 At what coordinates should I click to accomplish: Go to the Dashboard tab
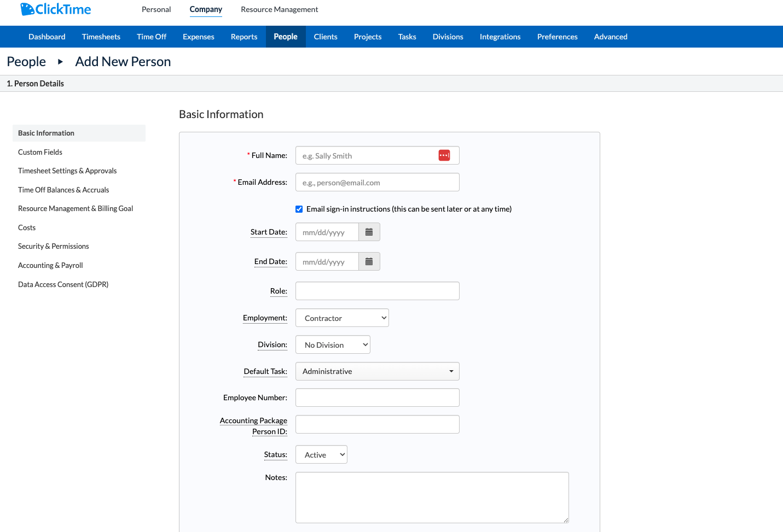[47, 37]
